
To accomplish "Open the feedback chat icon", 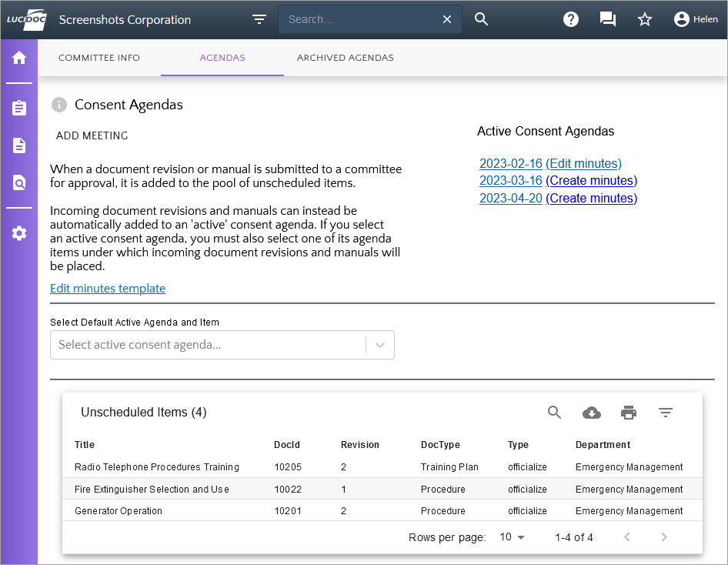I will [608, 19].
